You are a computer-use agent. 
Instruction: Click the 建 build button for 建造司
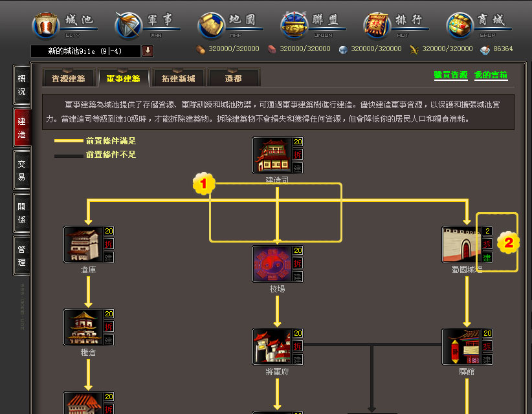(298, 168)
